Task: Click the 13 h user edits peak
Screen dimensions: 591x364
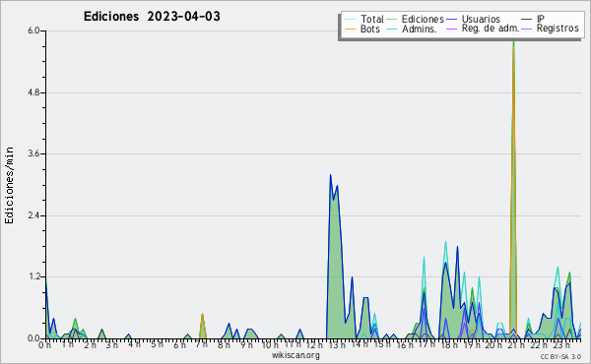Action: (x=331, y=175)
